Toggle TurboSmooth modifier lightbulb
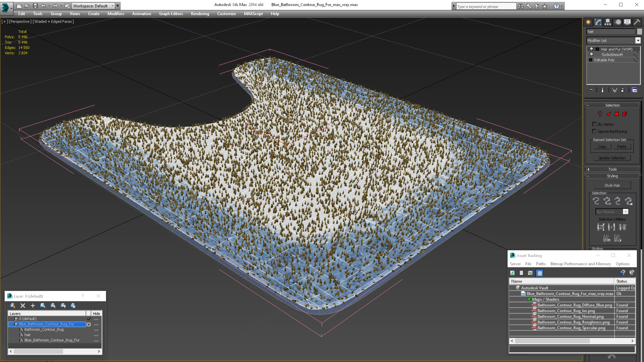644x362 pixels. tap(591, 55)
